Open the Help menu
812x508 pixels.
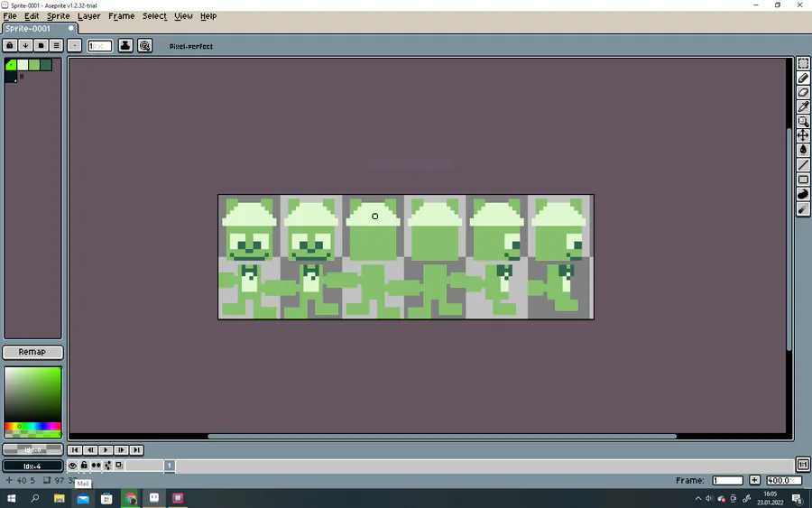[208, 16]
